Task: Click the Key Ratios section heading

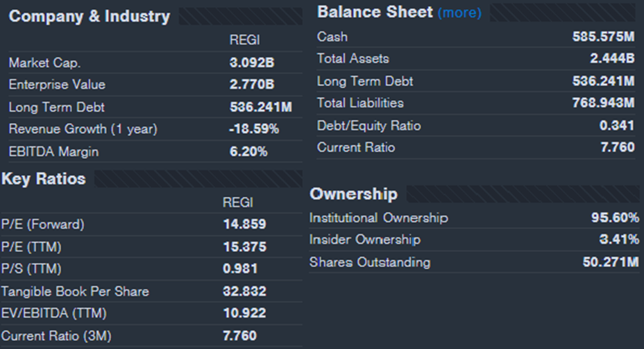Action: tap(44, 179)
